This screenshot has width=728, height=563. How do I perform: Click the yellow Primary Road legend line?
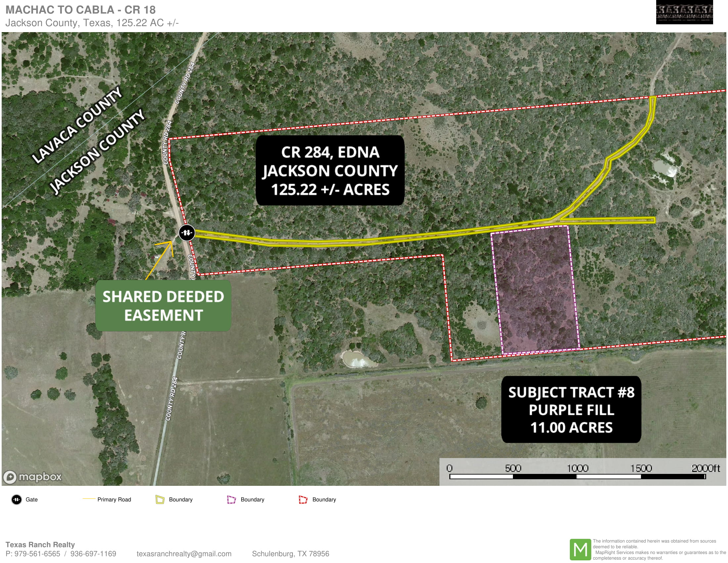pos(89,499)
